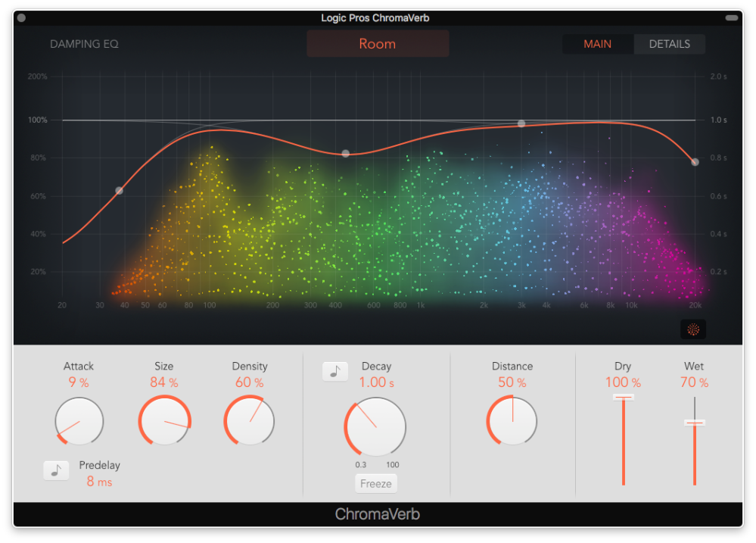The width and height of the screenshot is (756, 543).
Task: Switch to the DETAILS tab
Action: coord(669,44)
